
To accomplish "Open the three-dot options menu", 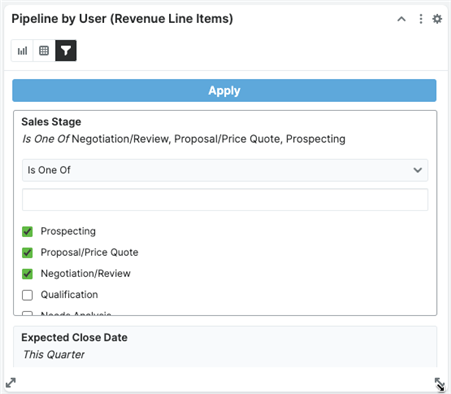I will [x=421, y=19].
